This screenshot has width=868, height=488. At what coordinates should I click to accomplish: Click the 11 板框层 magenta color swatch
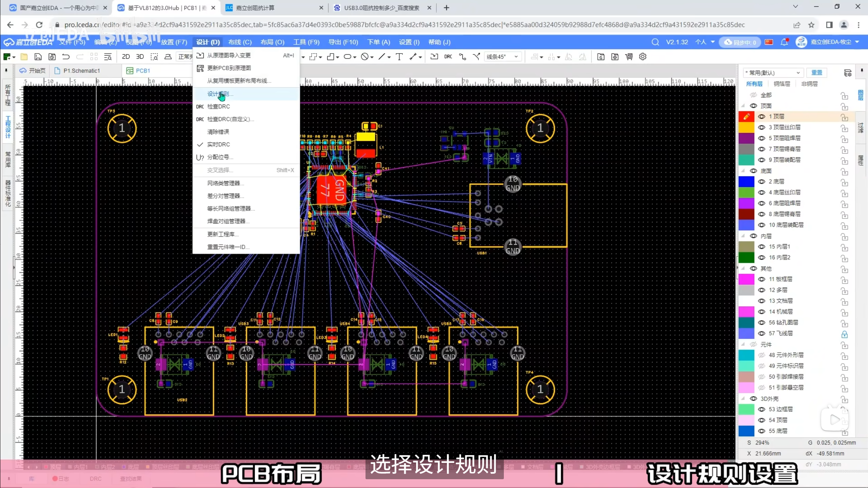[x=746, y=279]
